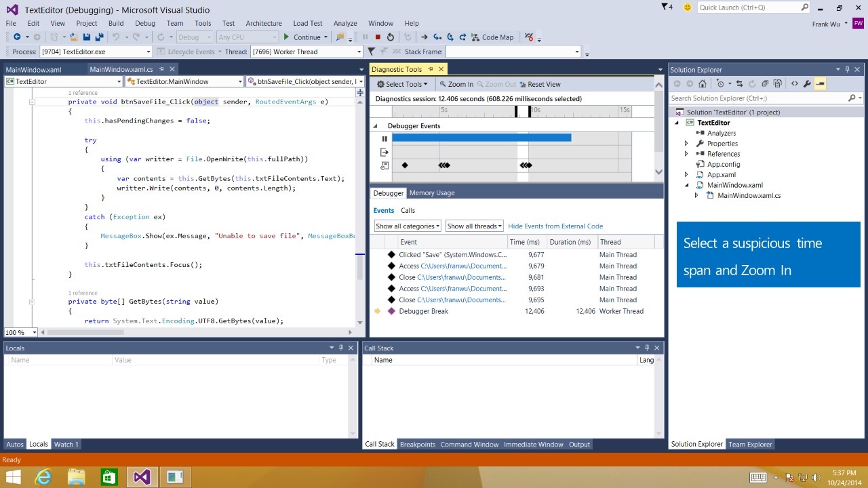Switch to the Breakpoints tab
Image resolution: width=868 pixels, height=488 pixels.
[x=418, y=445]
